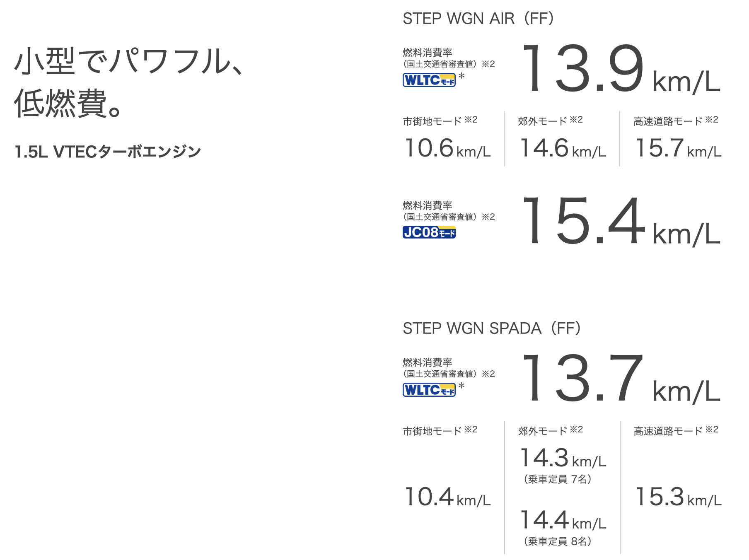Click the WLTC mode badge under STEP WGN SPADA
The height and width of the screenshot is (560, 749).
tap(429, 390)
